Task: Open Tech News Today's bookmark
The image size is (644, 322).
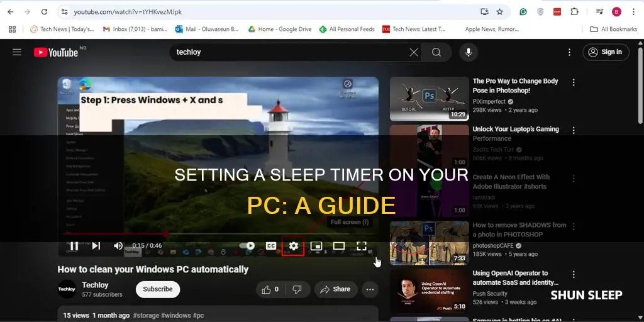Action: point(62,29)
